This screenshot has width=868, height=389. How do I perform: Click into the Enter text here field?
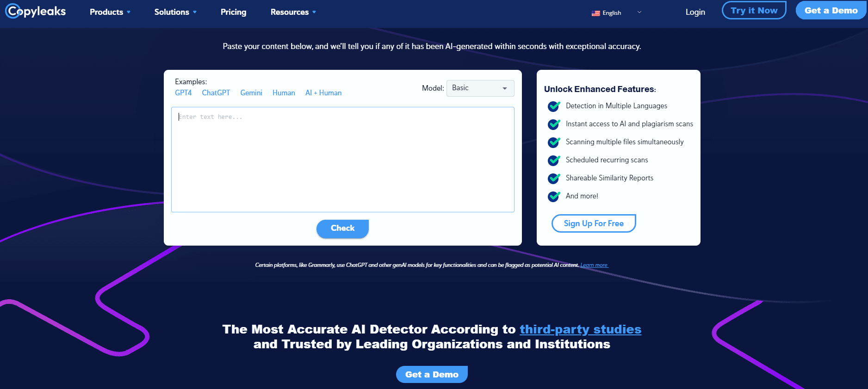pos(342,160)
